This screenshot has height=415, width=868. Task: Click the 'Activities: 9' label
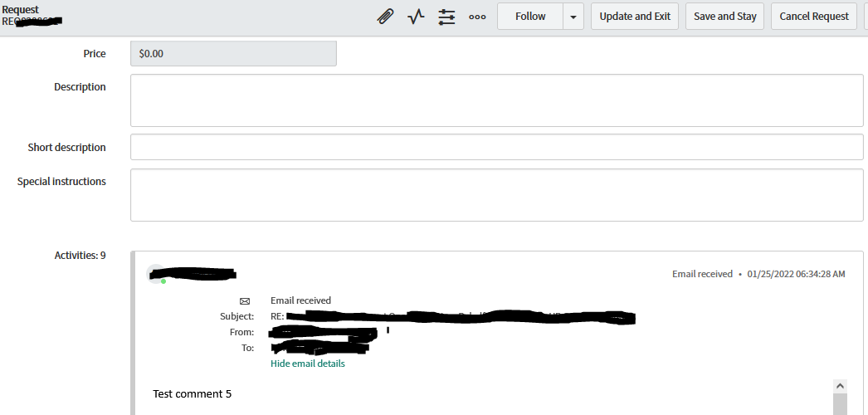80,255
